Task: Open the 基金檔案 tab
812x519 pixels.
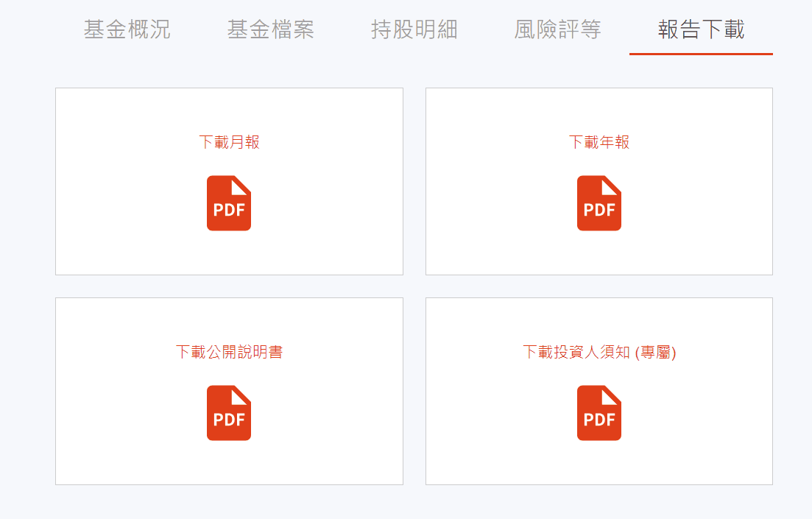Action: pyautogui.click(x=270, y=29)
